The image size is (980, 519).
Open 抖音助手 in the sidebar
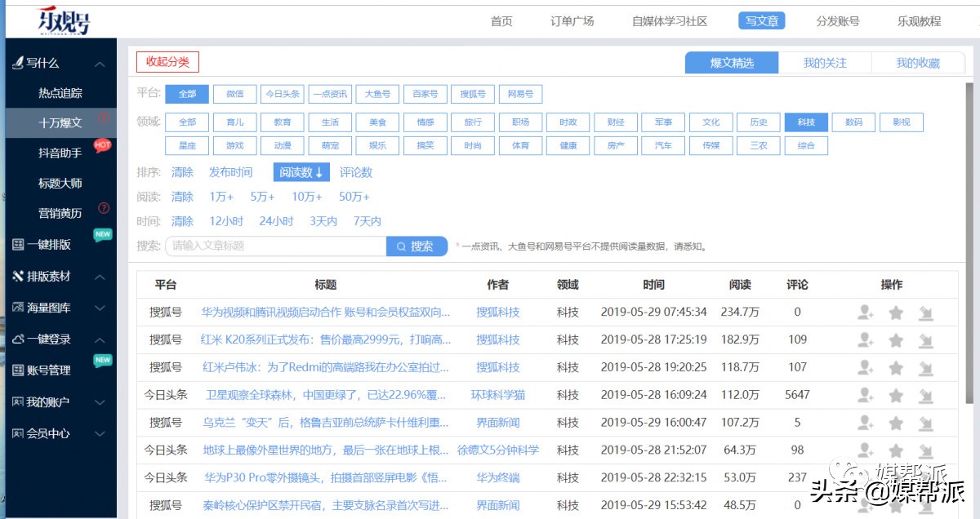tap(60, 153)
